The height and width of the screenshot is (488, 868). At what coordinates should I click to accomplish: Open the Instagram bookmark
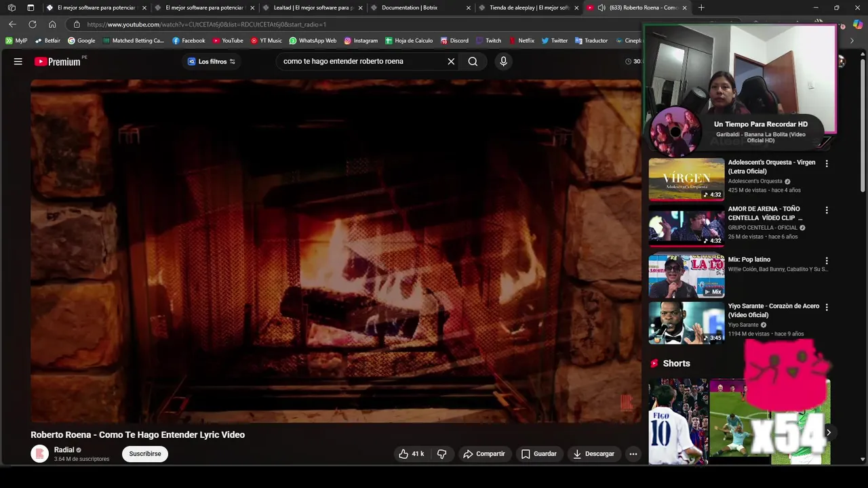click(x=361, y=41)
